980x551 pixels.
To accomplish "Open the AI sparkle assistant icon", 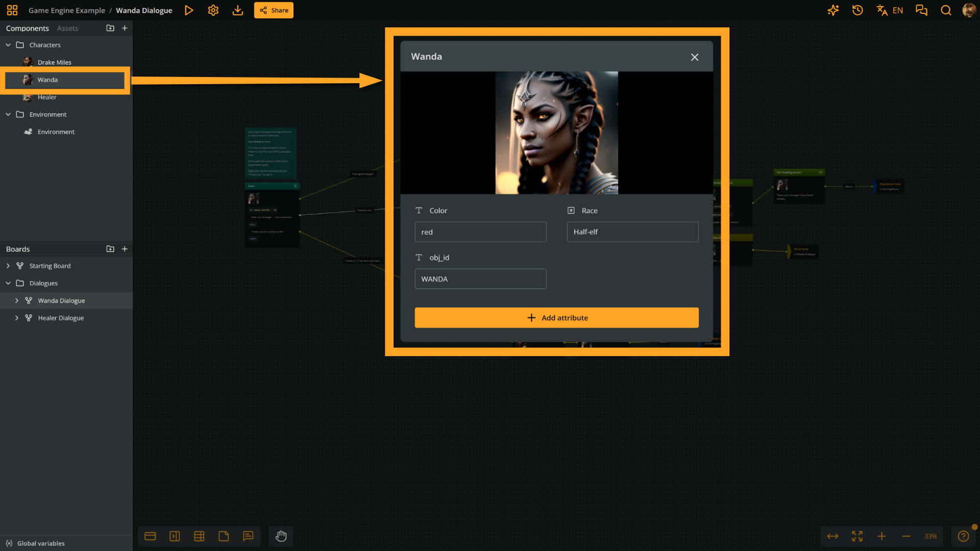I will (x=833, y=10).
